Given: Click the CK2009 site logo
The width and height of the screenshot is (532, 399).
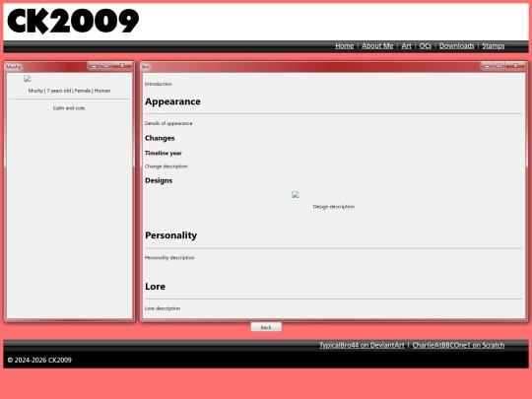Looking at the screenshot, I should [x=73, y=21].
